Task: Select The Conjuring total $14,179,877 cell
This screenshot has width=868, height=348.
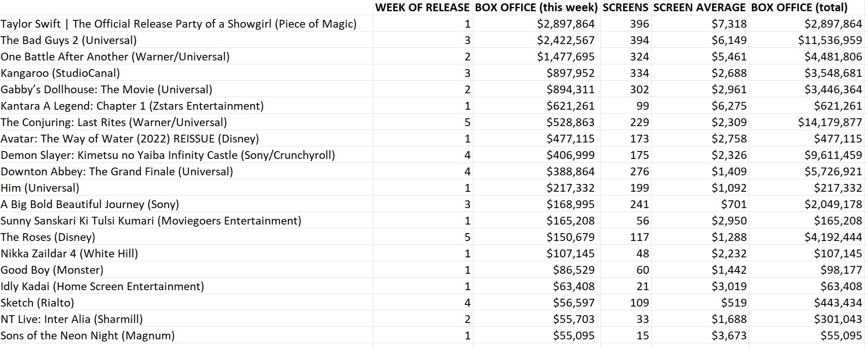Action: click(830, 122)
